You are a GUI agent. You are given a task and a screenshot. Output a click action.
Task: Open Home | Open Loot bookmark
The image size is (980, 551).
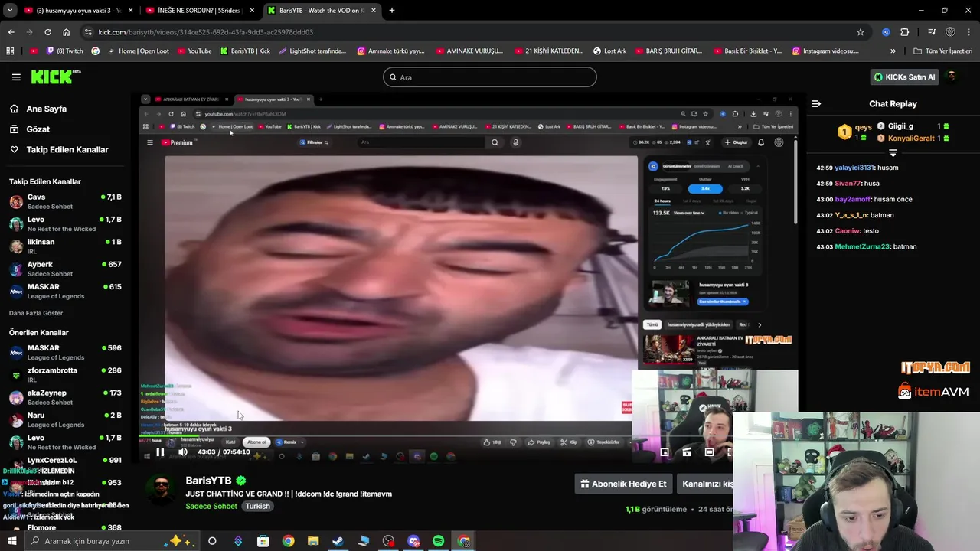[138, 51]
